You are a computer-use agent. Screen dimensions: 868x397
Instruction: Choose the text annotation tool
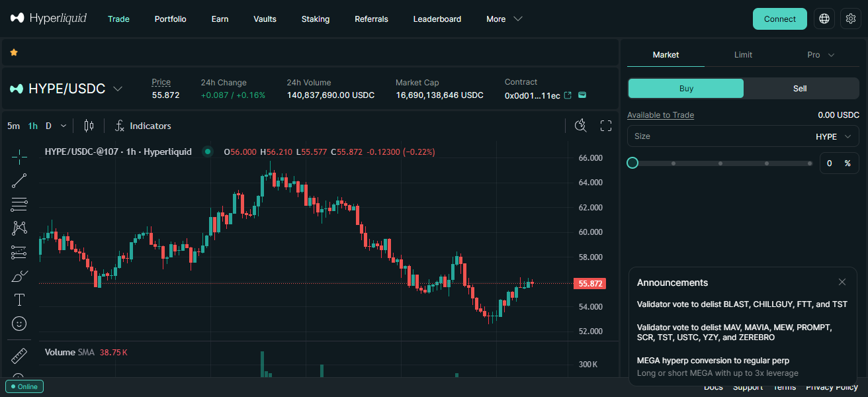(x=19, y=300)
